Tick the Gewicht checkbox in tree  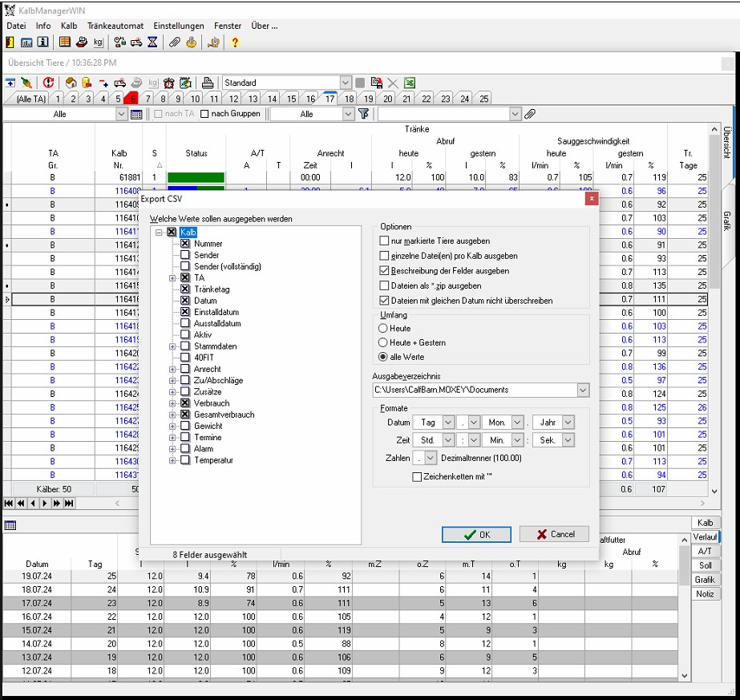(185, 427)
